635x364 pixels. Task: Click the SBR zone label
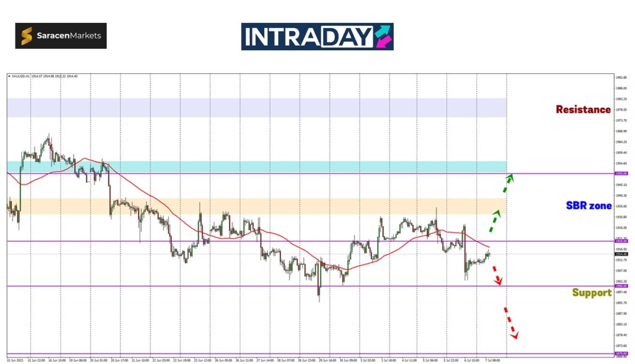coord(588,205)
